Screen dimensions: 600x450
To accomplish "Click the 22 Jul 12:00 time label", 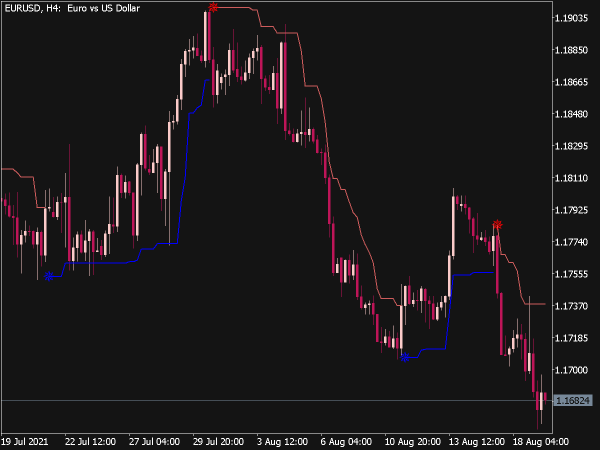I will tap(90, 442).
